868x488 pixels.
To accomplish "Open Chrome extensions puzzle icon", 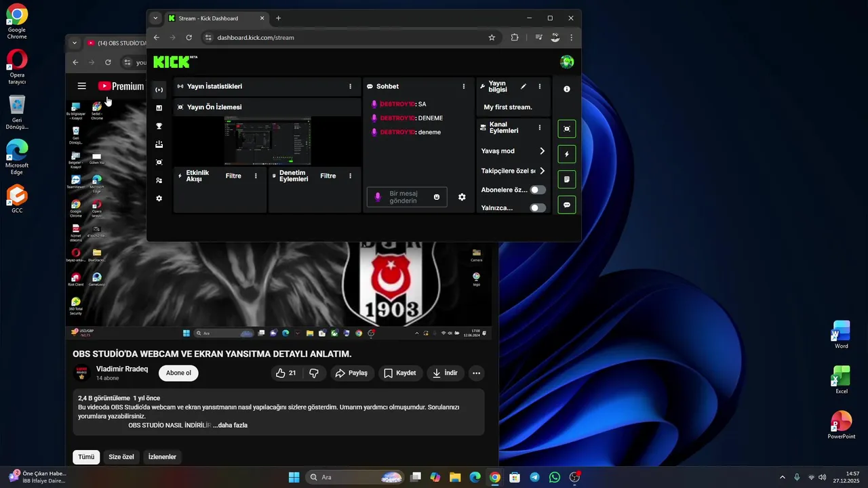I will [x=515, y=37].
